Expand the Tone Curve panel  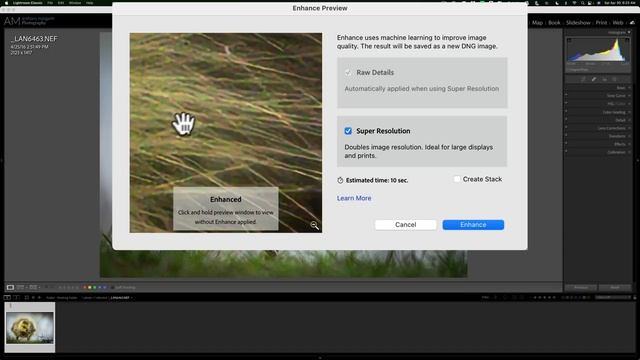point(616,96)
